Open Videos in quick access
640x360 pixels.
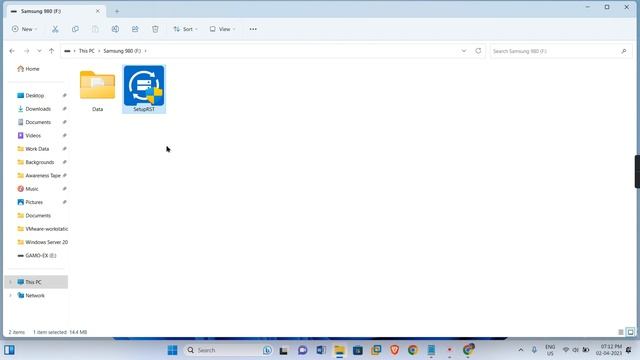(x=33, y=136)
